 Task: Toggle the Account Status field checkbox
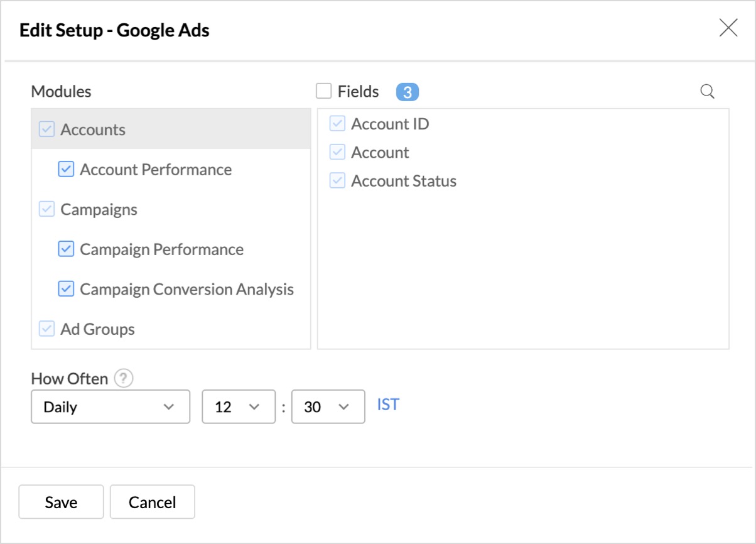click(x=338, y=181)
